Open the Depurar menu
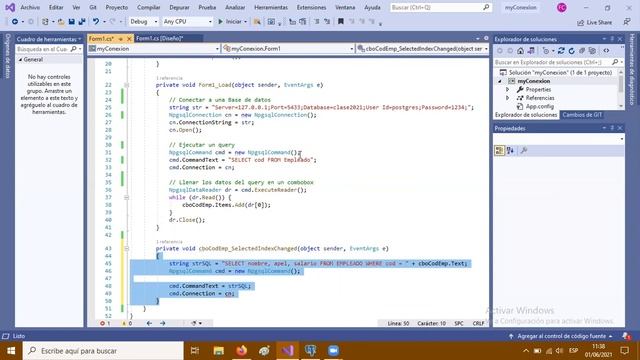The width and height of the screenshot is (640, 360). 179,7
